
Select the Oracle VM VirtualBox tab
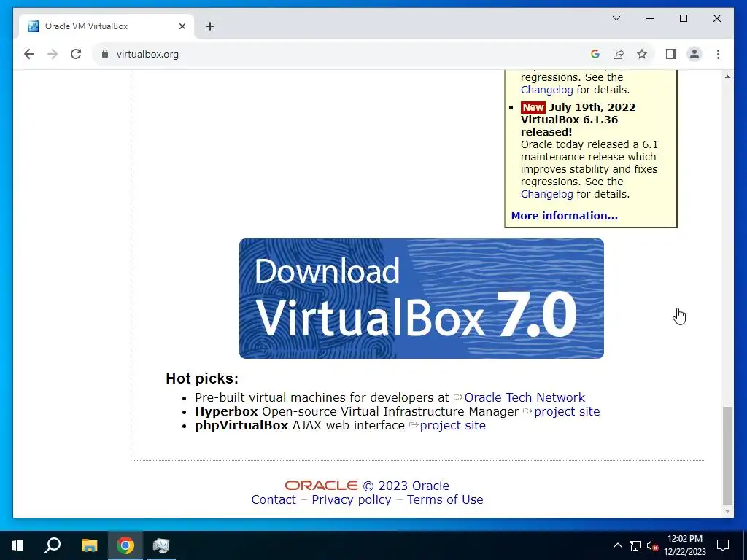tap(106, 26)
